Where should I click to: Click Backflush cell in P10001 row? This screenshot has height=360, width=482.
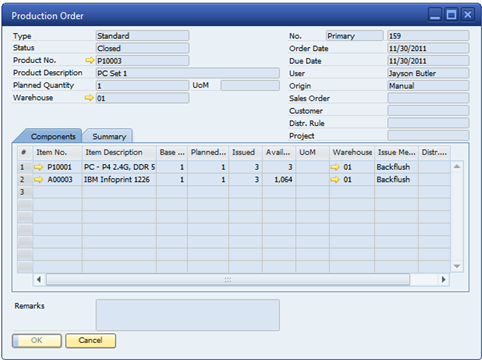tap(396, 167)
